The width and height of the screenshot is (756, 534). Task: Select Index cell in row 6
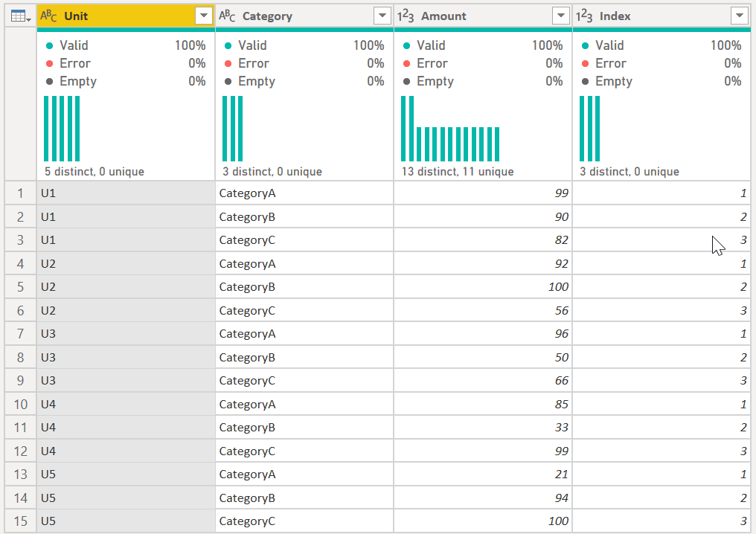(x=661, y=310)
